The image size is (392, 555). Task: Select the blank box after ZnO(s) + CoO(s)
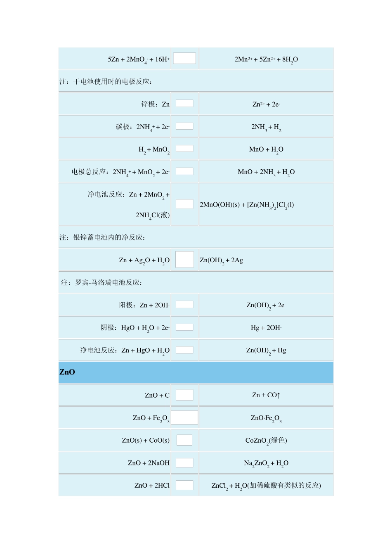click(184, 440)
